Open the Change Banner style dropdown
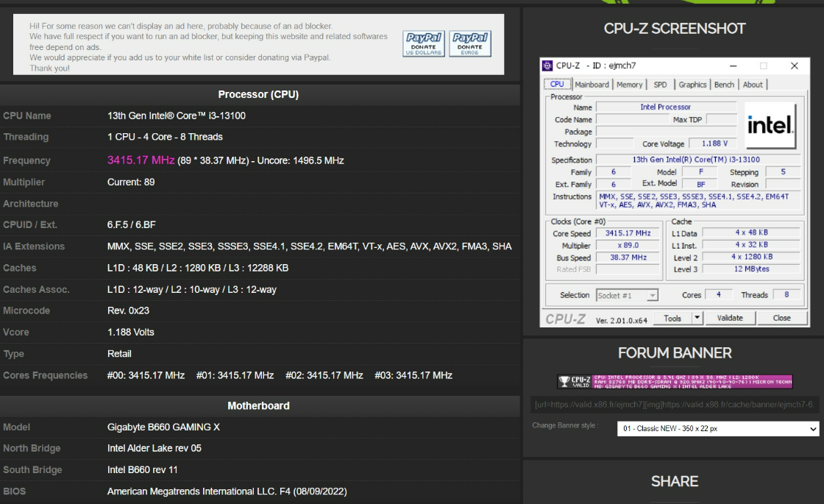The image size is (824, 504). point(718,429)
